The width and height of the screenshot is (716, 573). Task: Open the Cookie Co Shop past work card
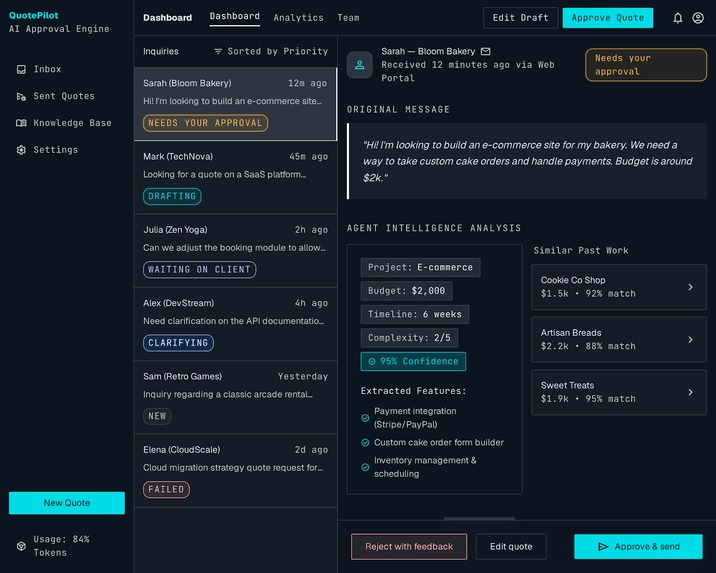[619, 287]
